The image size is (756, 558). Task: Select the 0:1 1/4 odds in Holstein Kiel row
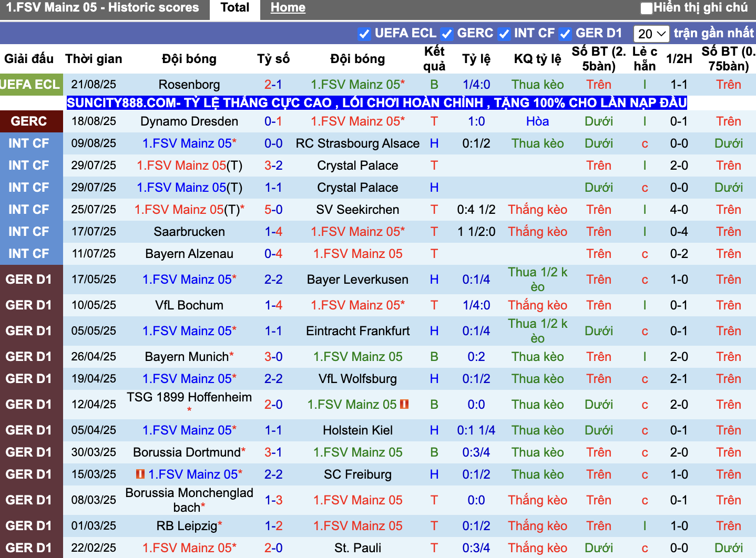pyautogui.click(x=476, y=430)
